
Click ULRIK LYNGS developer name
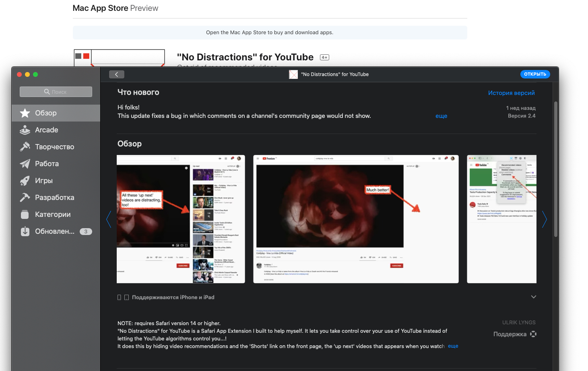pyautogui.click(x=519, y=323)
